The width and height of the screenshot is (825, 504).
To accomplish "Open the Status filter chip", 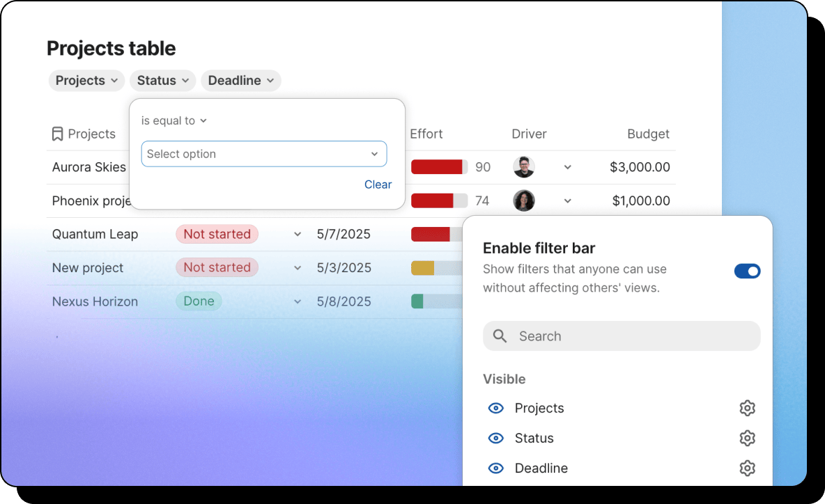I will pyautogui.click(x=162, y=81).
